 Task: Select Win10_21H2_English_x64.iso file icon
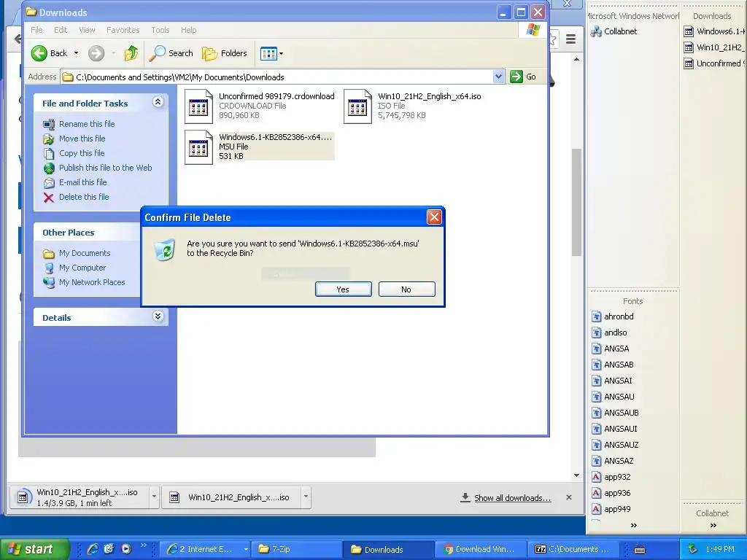coord(357,106)
